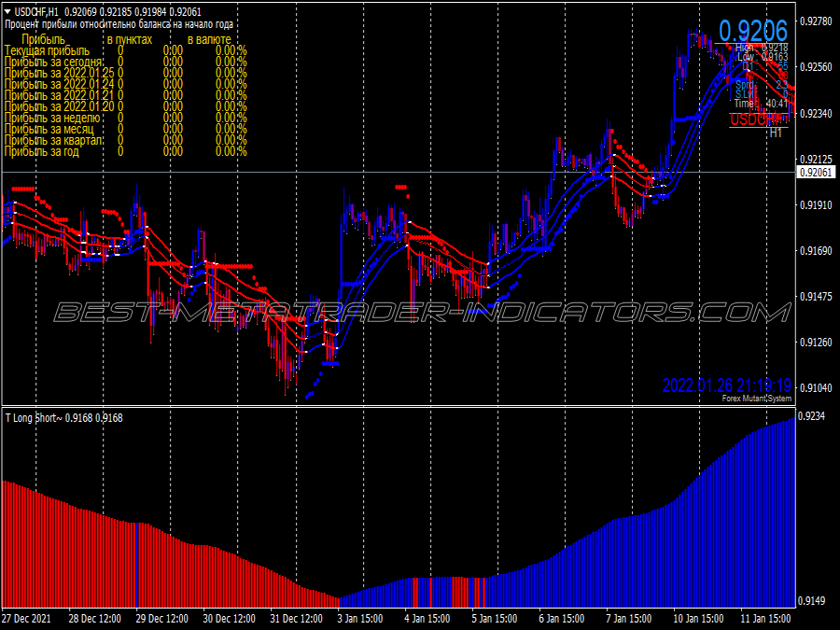Click the D1 55 info line

pos(765,66)
